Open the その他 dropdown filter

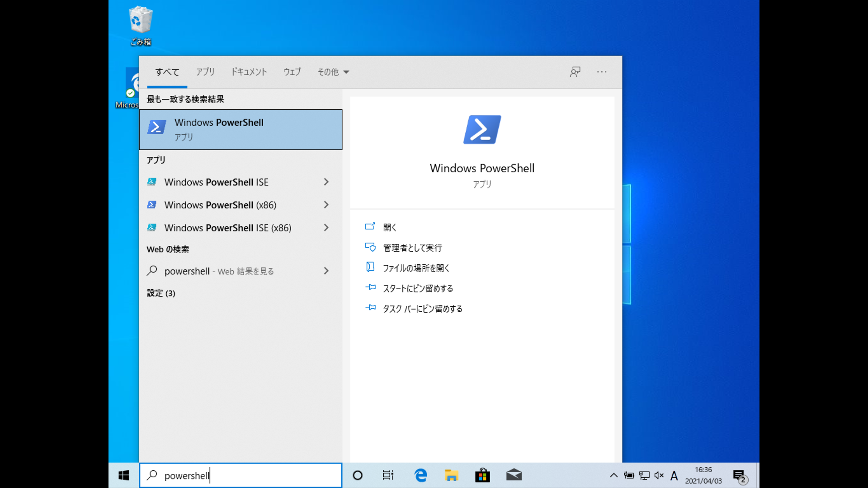(333, 72)
